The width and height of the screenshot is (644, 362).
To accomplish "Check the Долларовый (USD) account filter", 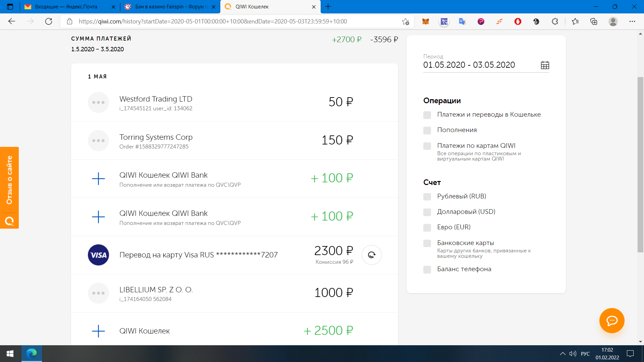I will 427,212.
